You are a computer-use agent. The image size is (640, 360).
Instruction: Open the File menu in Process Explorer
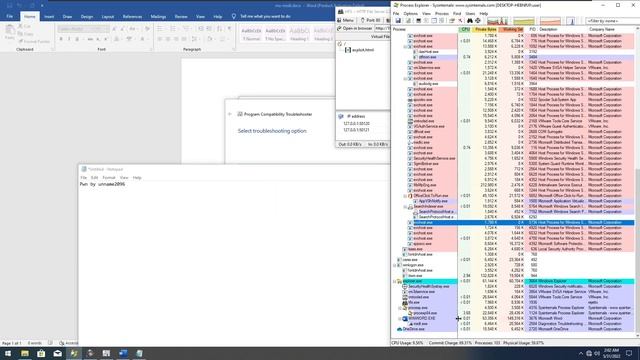point(396,13)
